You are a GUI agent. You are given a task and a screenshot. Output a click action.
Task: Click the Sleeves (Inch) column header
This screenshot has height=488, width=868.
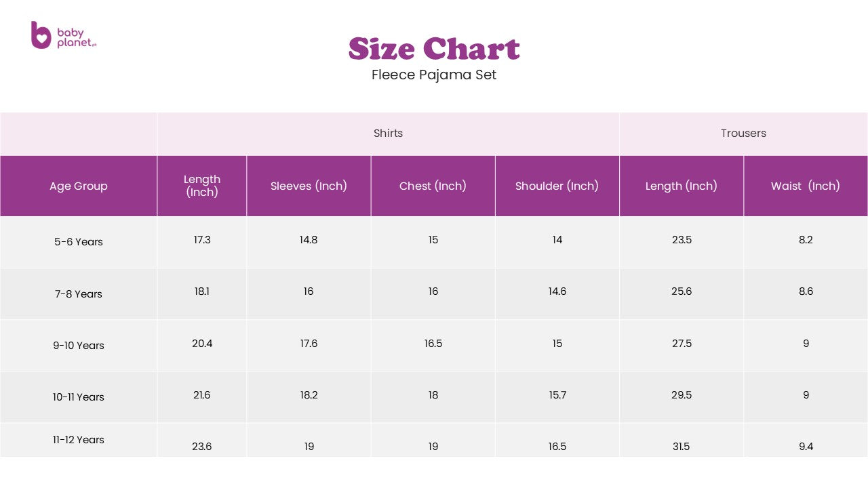coord(309,186)
